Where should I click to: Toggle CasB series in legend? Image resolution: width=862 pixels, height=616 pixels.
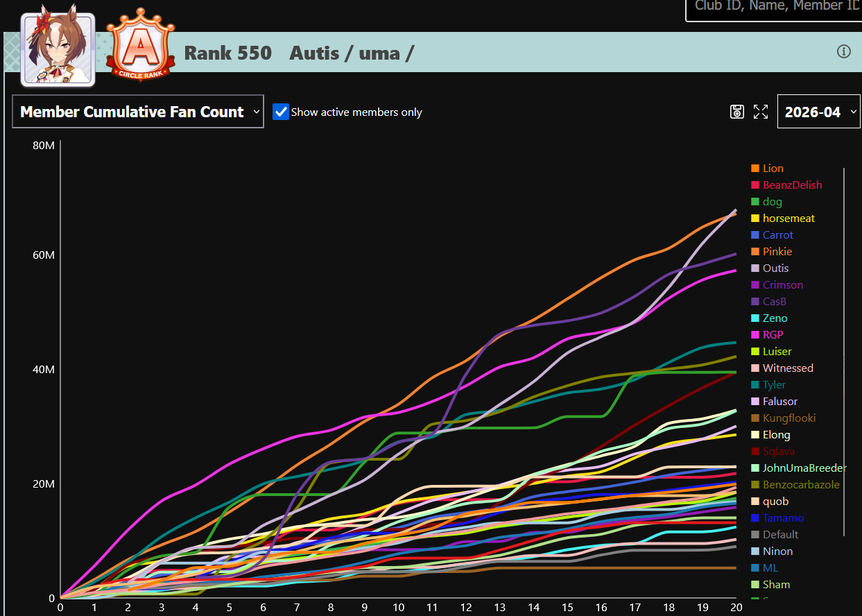click(769, 301)
